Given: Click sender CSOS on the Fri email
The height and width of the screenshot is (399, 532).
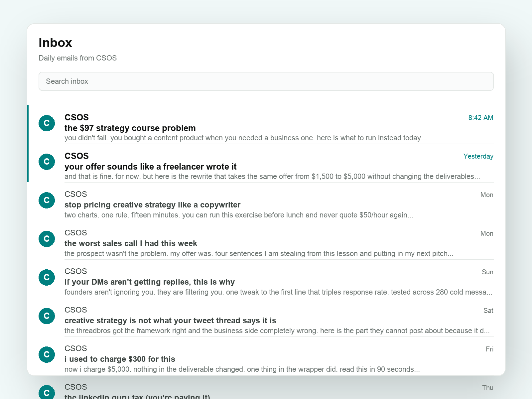Looking at the screenshot, I should click(x=76, y=348).
